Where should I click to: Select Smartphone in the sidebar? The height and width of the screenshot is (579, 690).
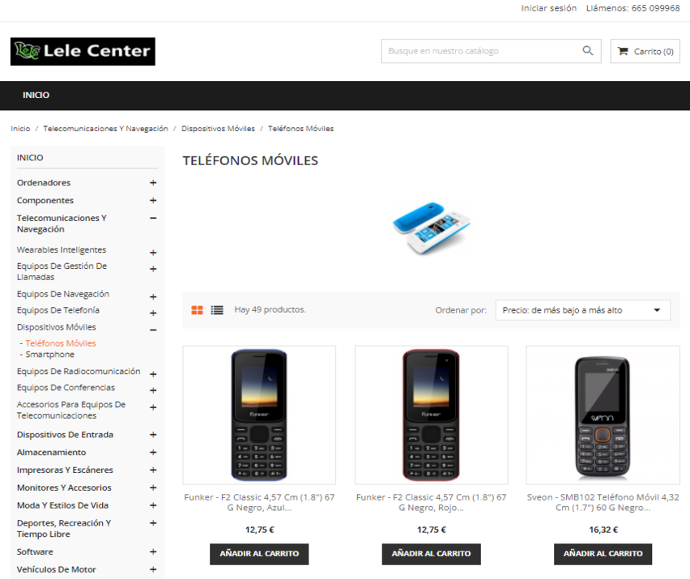point(50,355)
